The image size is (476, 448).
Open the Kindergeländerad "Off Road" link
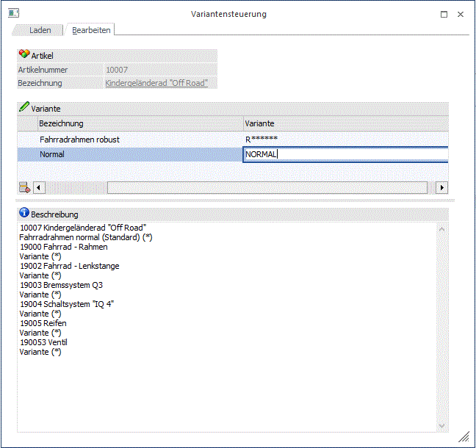point(156,83)
